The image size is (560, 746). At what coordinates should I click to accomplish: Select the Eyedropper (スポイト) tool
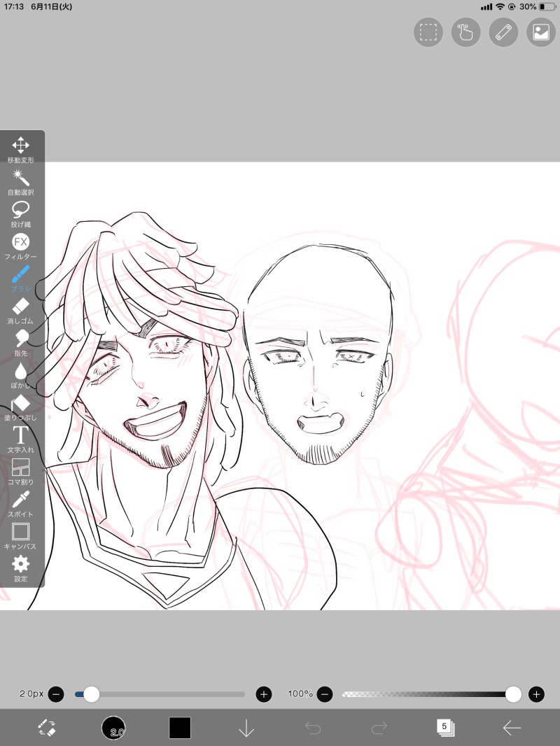20,504
